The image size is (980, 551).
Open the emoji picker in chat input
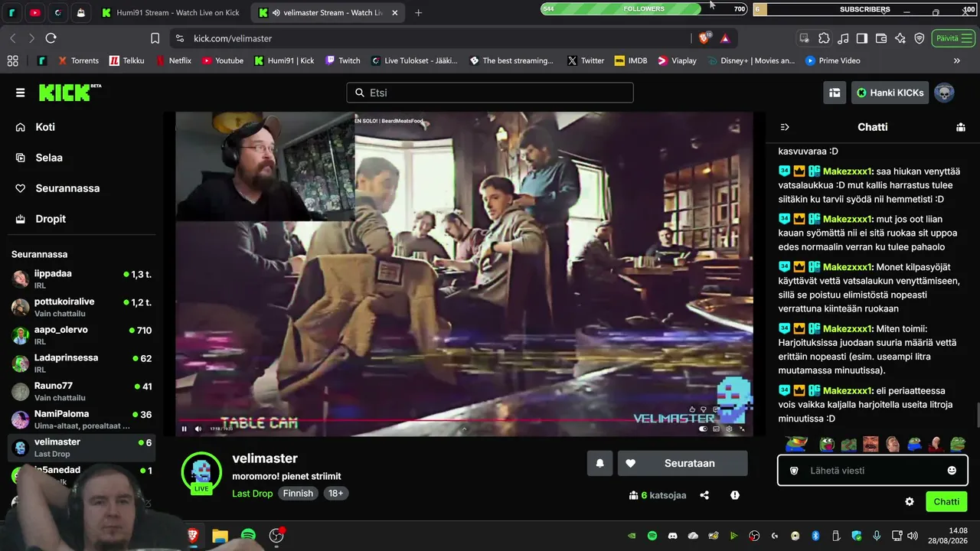952,471
